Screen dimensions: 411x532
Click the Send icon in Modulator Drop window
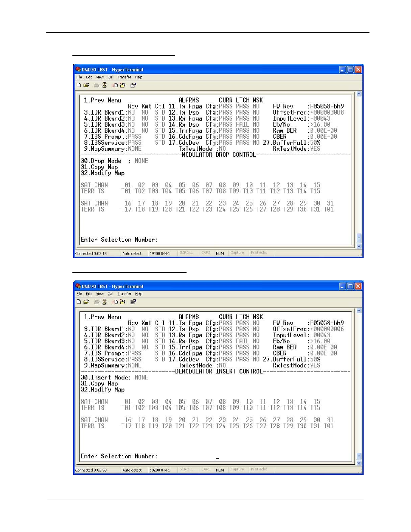click(x=115, y=85)
